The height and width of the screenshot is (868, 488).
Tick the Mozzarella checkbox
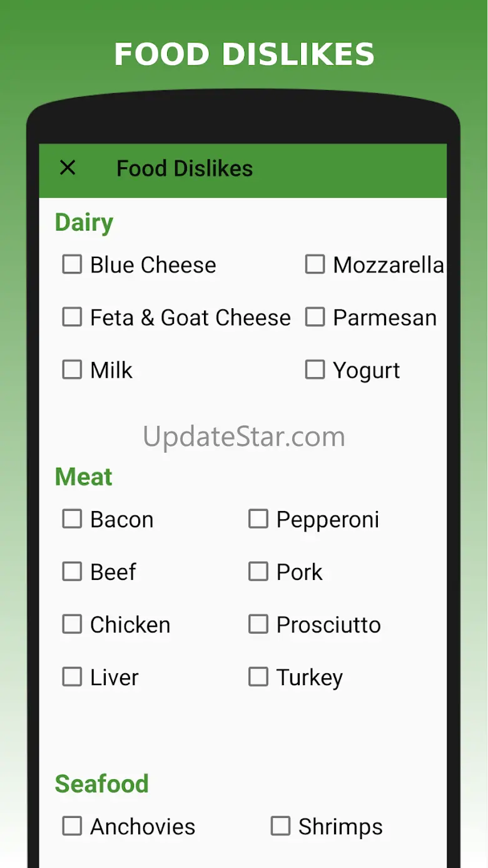point(315,265)
